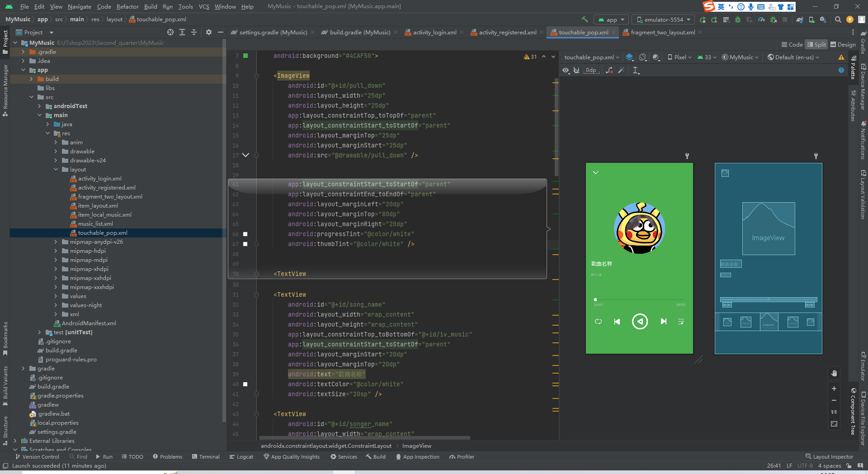Open the Build menu
Image resolution: width=868 pixels, height=474 pixels.
point(151,6)
